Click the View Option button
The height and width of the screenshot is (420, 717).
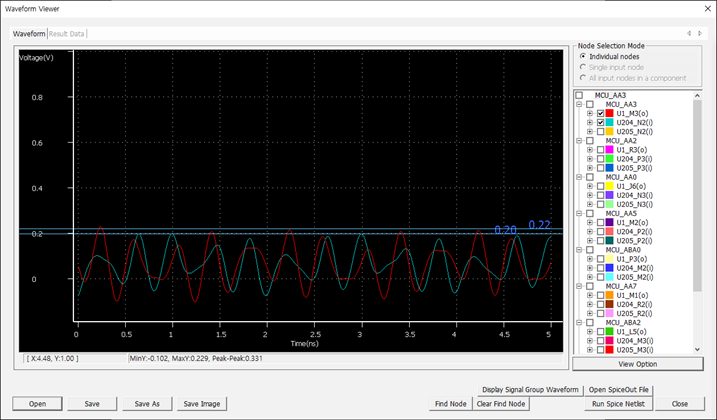pyautogui.click(x=636, y=365)
